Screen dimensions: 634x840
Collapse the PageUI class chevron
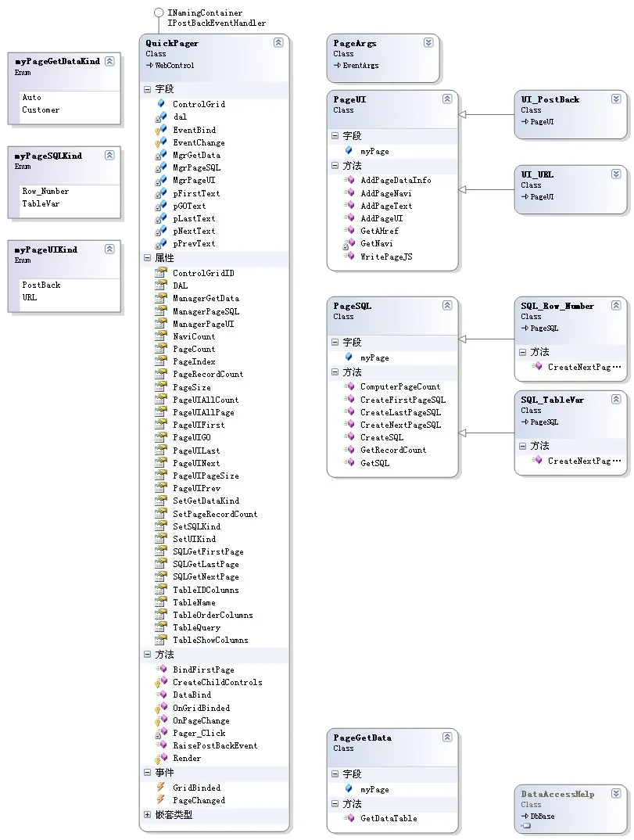click(x=447, y=99)
